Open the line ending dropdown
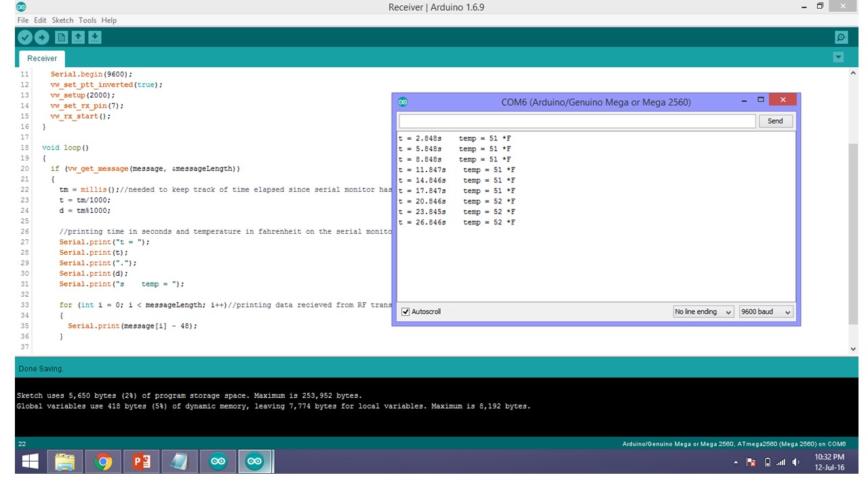Viewport: 868px width, 488px height. [703, 312]
